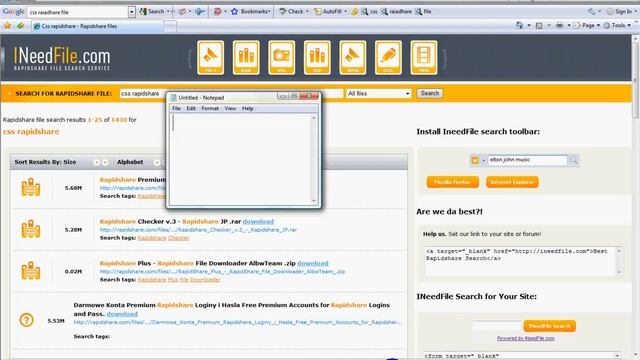Screen dimensions: 640x360
Task: Find the word 'file' using toolbar button
Action: click(x=423, y=11)
